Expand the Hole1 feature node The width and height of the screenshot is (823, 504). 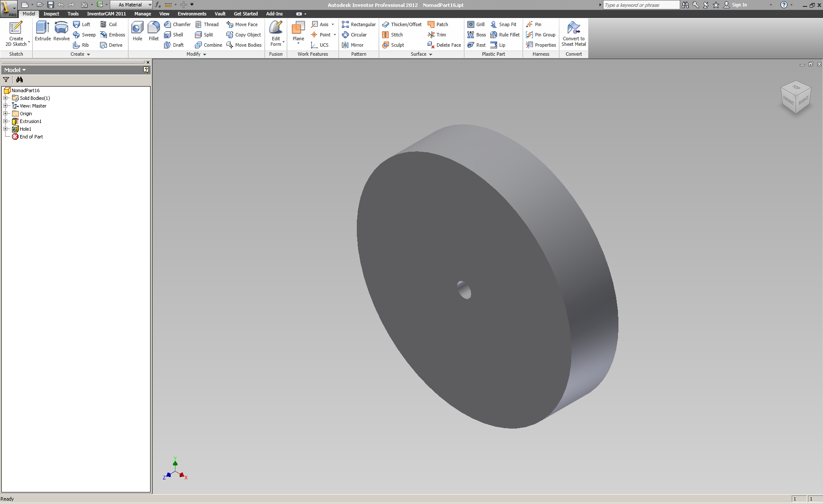coord(6,129)
